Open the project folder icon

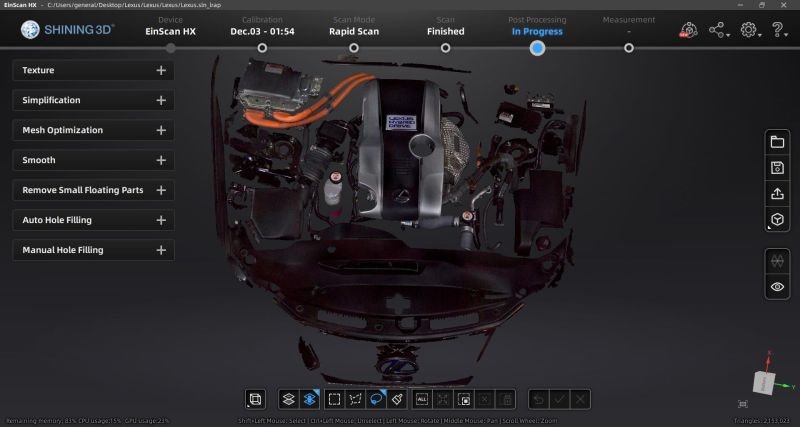(x=777, y=142)
